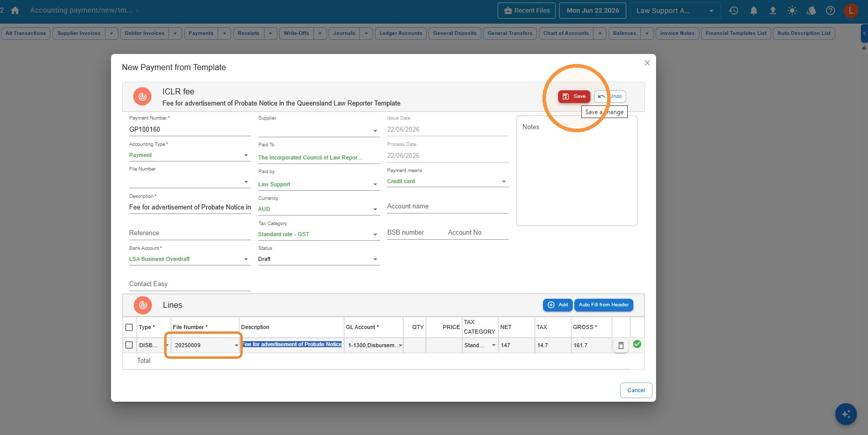Click the Undo button
Viewport: 868px width, 435px height.
pyautogui.click(x=610, y=96)
